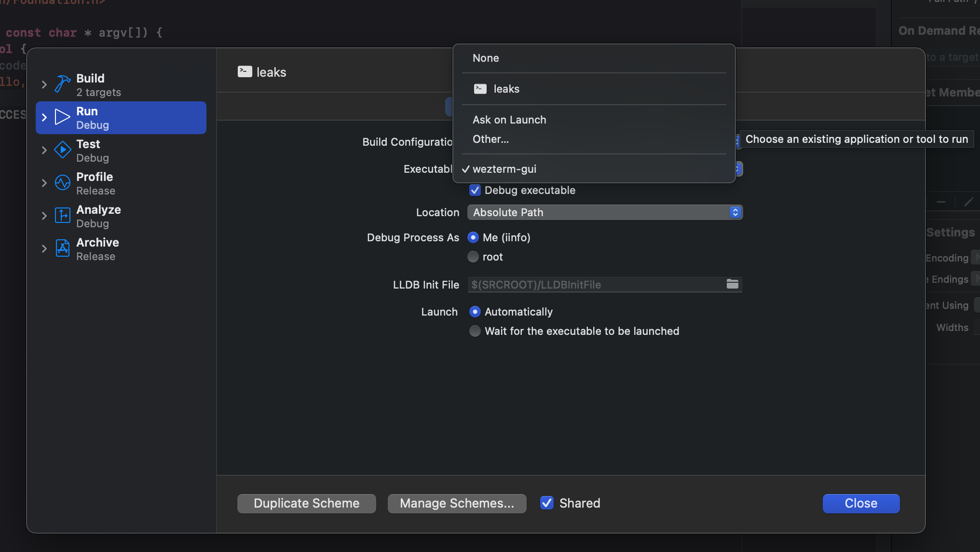Uncheck the Debug executable checkbox

point(475,190)
